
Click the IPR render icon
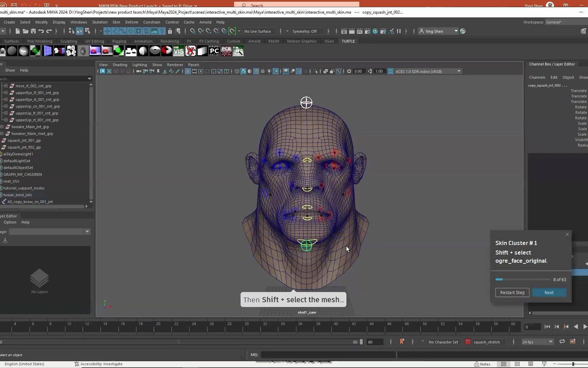tap(359, 31)
